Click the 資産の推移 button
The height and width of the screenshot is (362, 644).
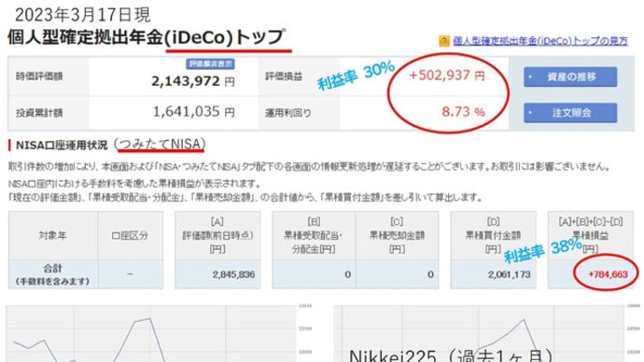(x=570, y=77)
